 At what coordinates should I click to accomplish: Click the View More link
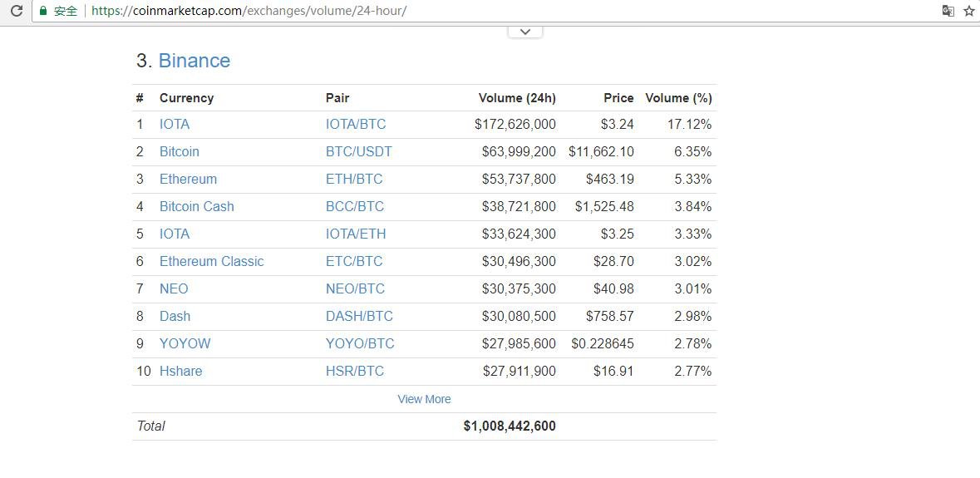[x=425, y=399]
